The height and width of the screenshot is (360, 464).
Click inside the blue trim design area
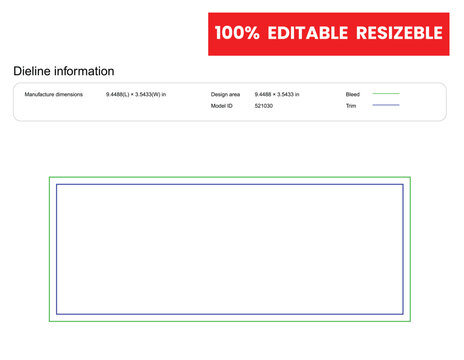click(230, 249)
